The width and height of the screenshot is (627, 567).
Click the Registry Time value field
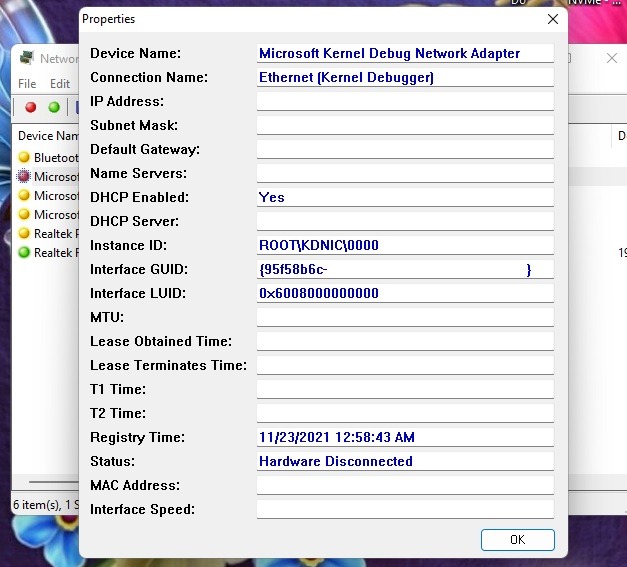[x=405, y=437]
